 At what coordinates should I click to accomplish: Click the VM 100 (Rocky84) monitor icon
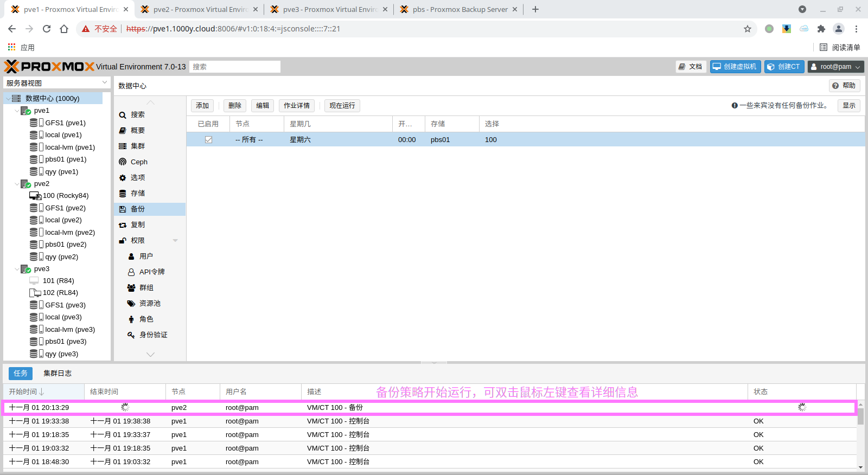[x=35, y=196]
